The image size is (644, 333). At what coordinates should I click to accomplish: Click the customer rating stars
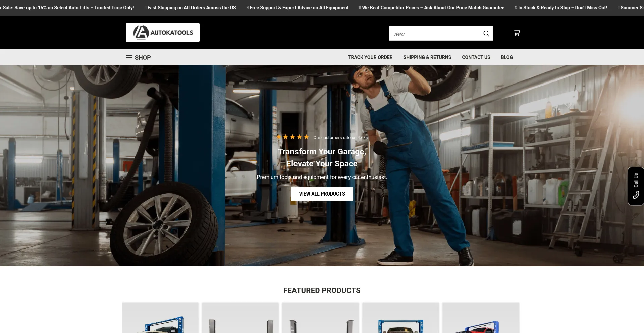tap(292, 137)
